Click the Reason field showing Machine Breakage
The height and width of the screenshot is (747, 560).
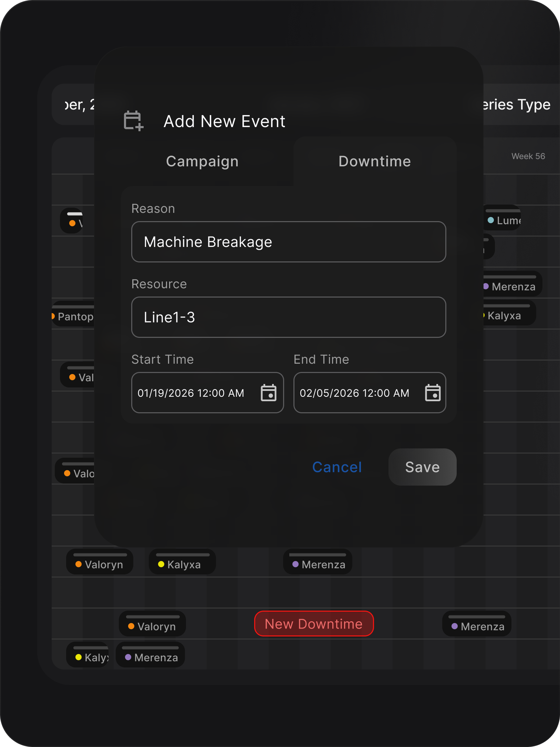click(x=289, y=242)
